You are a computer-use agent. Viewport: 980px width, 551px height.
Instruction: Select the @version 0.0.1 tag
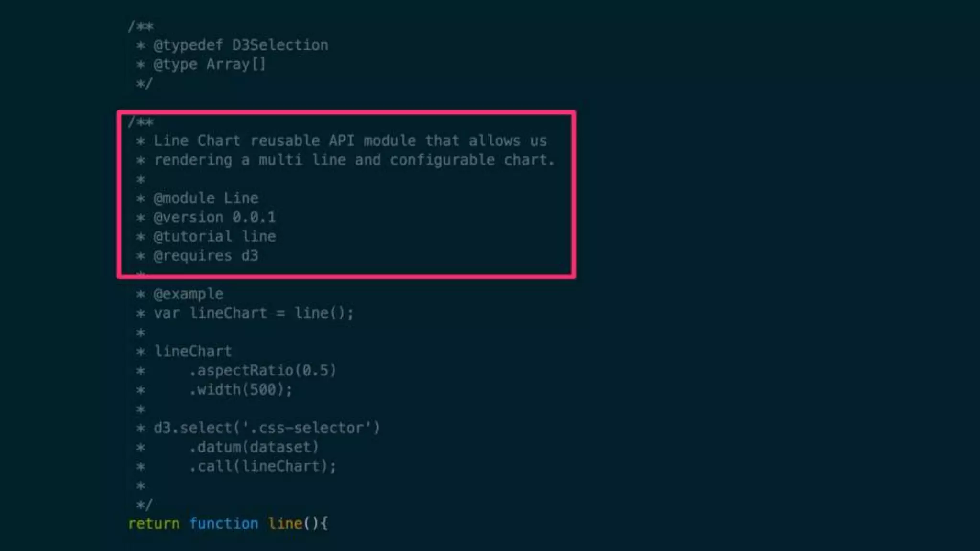(214, 217)
